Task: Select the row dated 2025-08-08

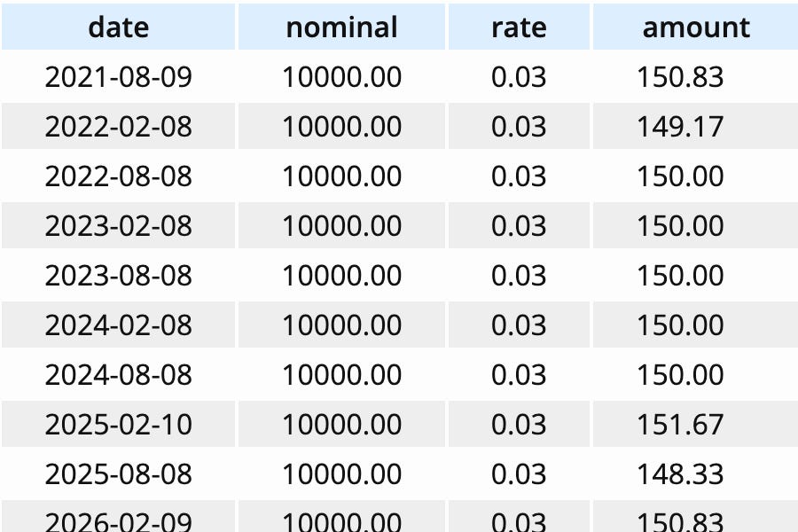Action: [x=118, y=473]
